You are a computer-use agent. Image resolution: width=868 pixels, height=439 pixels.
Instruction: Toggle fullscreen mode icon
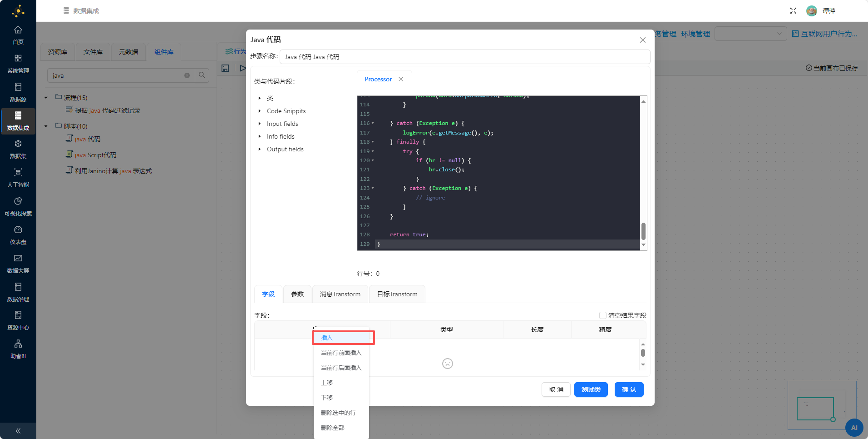point(793,10)
